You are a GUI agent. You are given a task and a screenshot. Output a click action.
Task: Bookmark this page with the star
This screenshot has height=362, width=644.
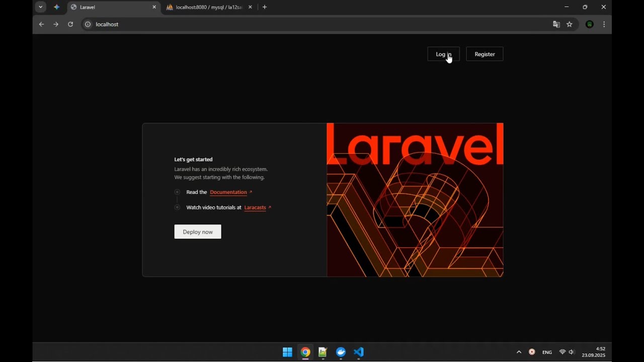coord(570,24)
